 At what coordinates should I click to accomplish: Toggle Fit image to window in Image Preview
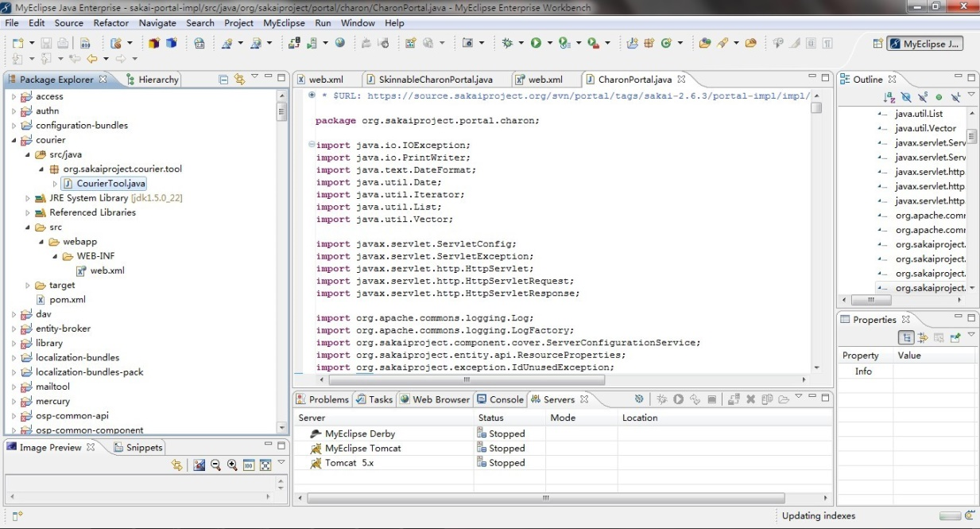click(x=265, y=465)
